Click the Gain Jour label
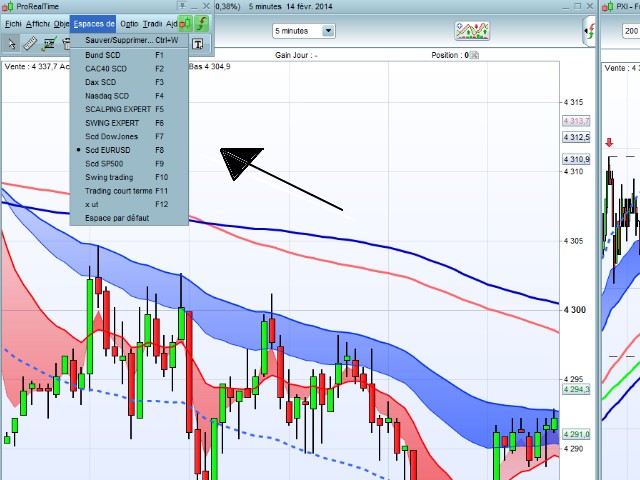Image resolution: width=640 pixels, height=480 pixels. [296, 55]
